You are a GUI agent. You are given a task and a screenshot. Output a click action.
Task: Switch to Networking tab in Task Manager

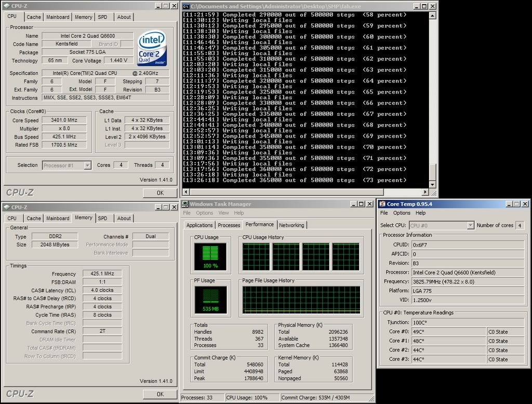point(292,225)
